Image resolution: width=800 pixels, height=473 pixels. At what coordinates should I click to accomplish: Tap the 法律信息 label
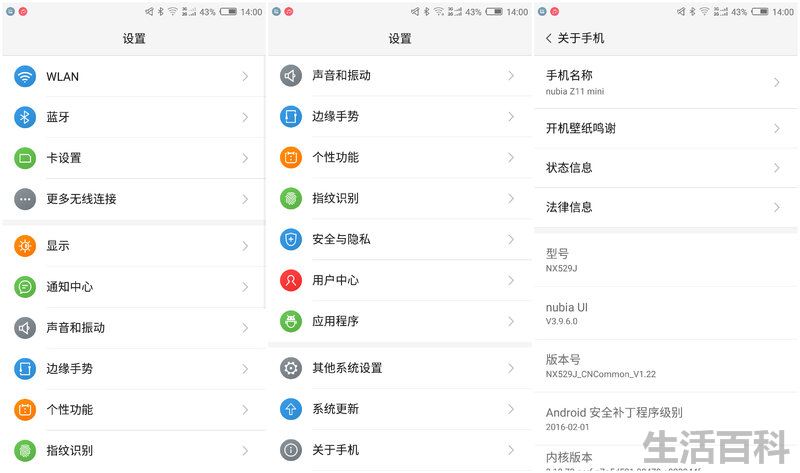click(569, 207)
